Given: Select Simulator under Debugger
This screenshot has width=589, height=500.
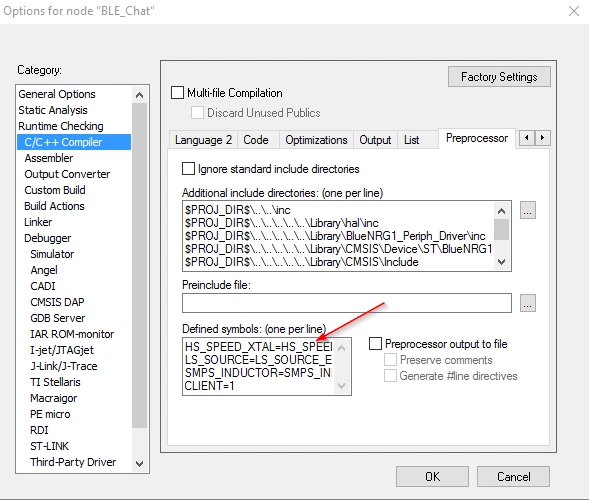Looking at the screenshot, I should pyautogui.click(x=74, y=254).
